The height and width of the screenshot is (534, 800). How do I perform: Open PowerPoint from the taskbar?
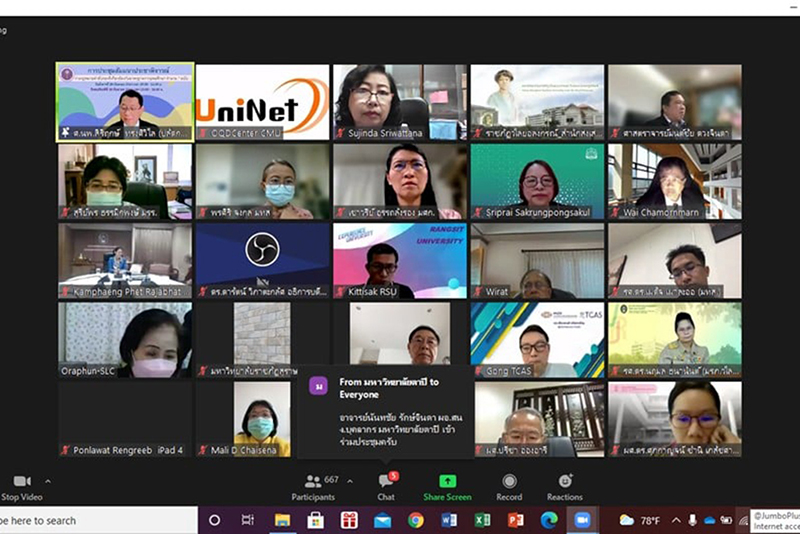(515, 520)
